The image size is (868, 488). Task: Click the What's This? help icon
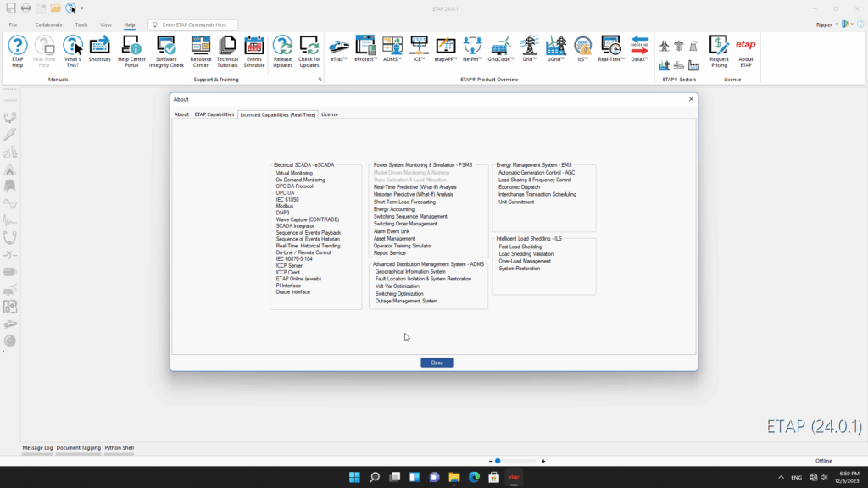pos(73,51)
